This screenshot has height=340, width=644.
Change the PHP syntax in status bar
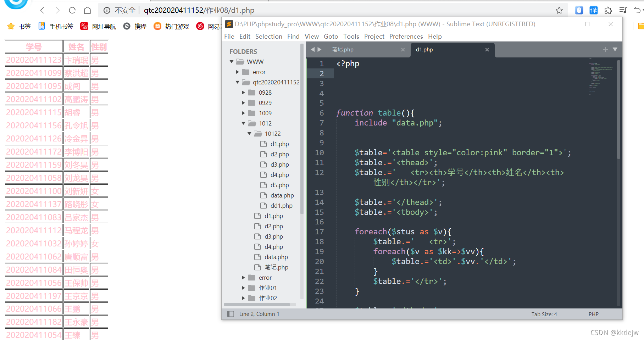593,314
